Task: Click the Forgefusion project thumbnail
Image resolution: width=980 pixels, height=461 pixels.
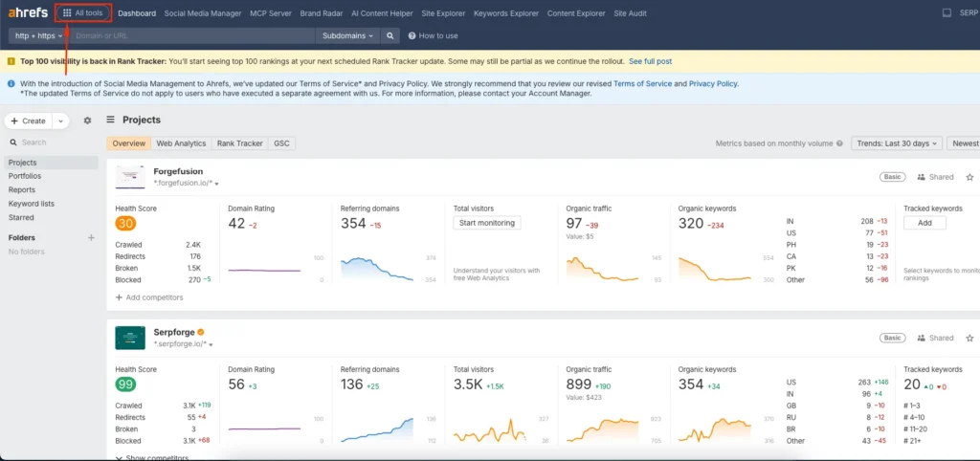Action: click(x=130, y=177)
